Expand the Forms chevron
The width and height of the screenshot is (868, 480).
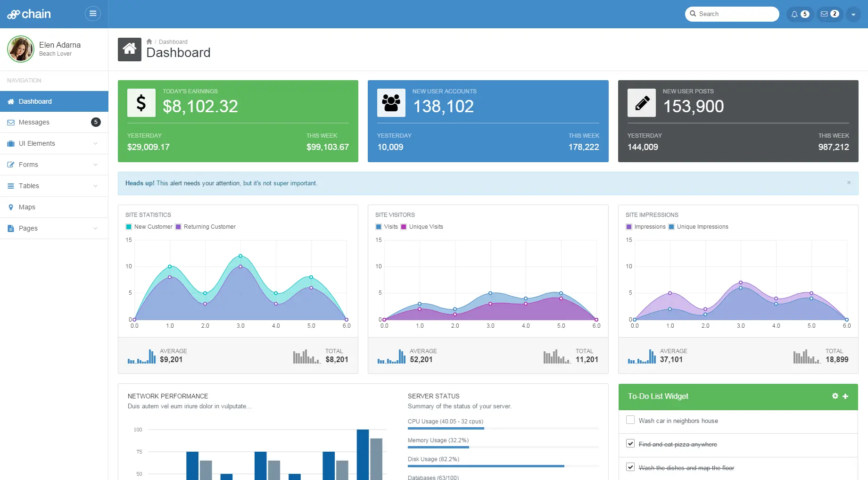96,165
